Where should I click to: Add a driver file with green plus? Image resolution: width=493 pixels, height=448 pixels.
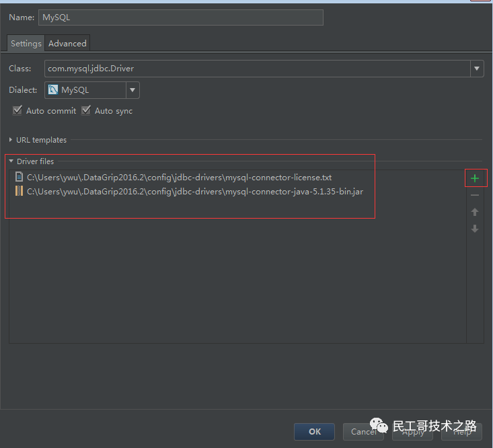475,178
